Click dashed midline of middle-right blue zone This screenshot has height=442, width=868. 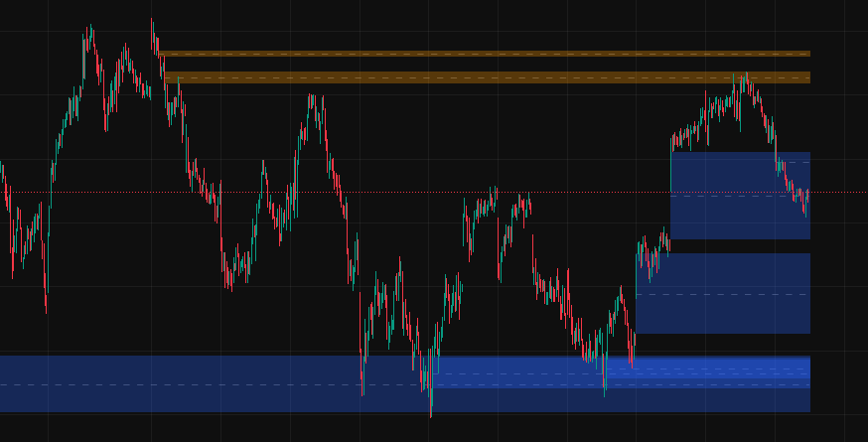point(722,294)
